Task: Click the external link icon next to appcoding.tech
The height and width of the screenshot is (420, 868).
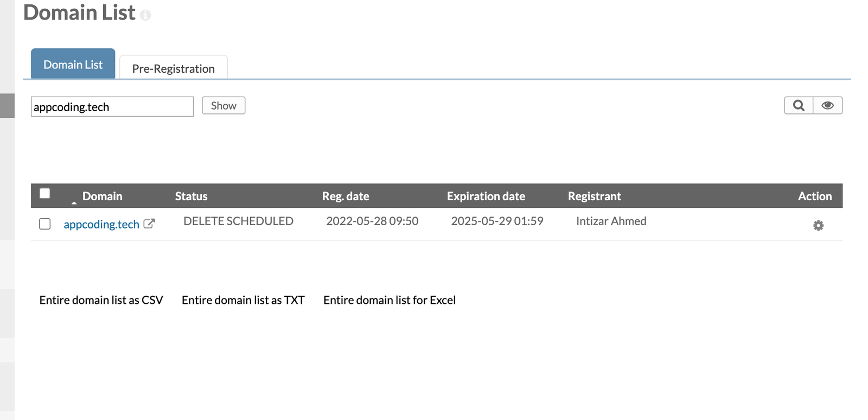Action: pyautogui.click(x=149, y=224)
